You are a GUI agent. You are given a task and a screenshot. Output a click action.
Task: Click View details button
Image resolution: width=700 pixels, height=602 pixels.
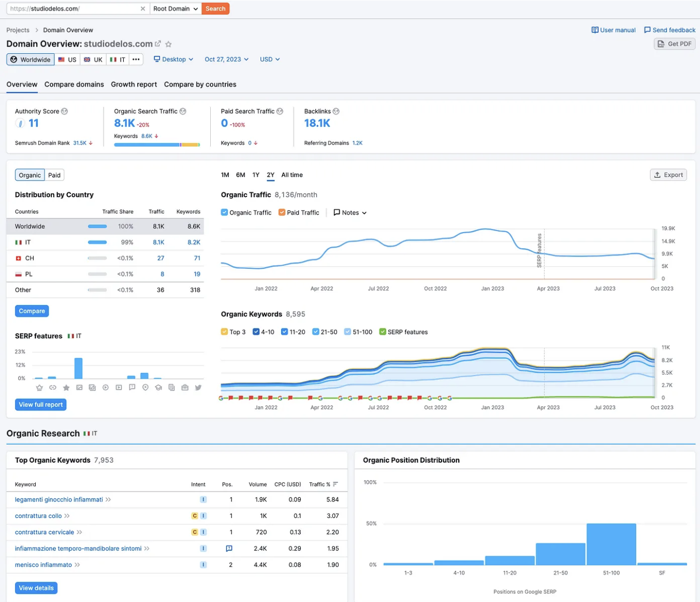point(36,588)
